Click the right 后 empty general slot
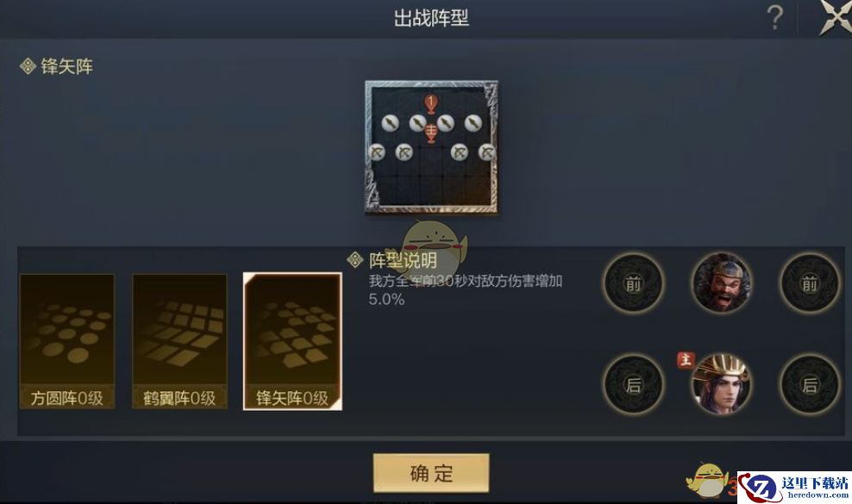 pyautogui.click(x=810, y=384)
